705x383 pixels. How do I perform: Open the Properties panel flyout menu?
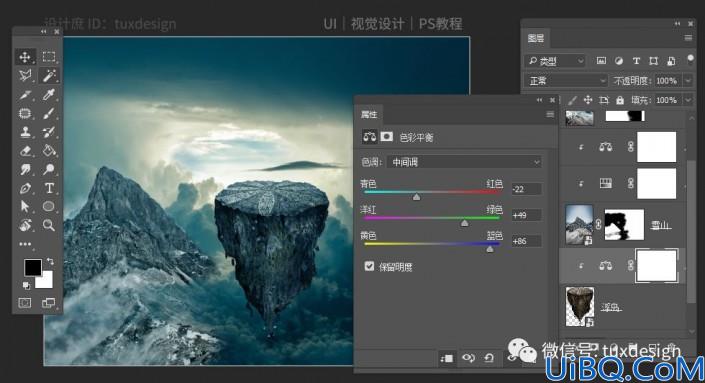click(x=550, y=114)
